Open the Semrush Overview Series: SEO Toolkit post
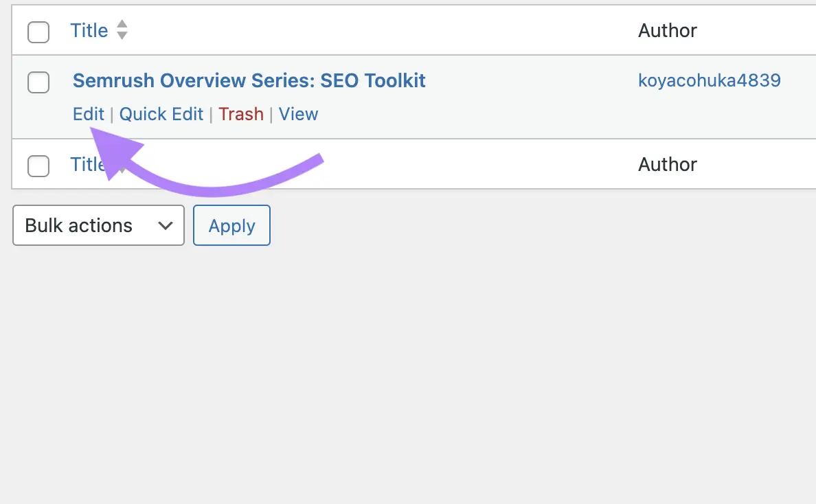The width and height of the screenshot is (816, 504). [x=249, y=80]
